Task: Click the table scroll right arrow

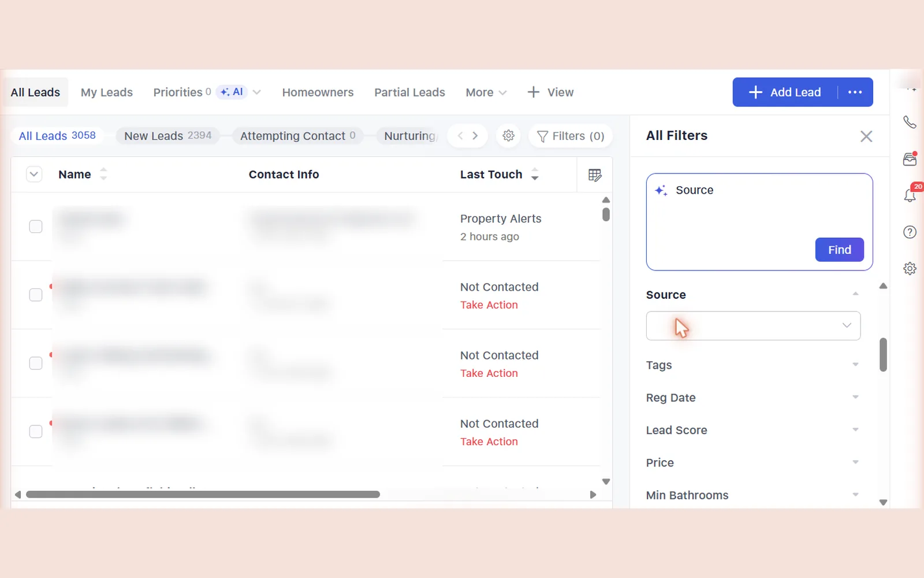Action: 593,495
